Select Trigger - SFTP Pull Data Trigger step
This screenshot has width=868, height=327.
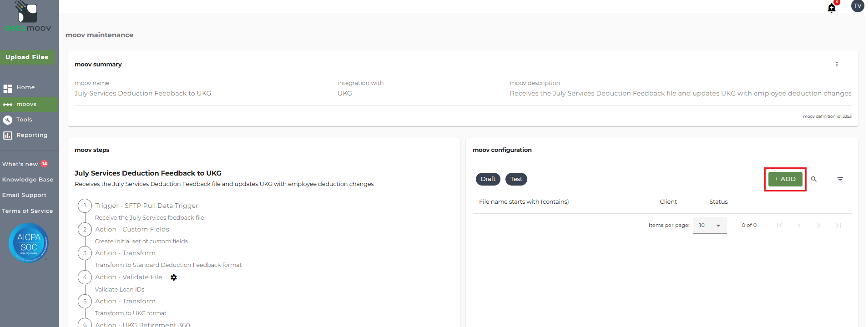click(146, 206)
